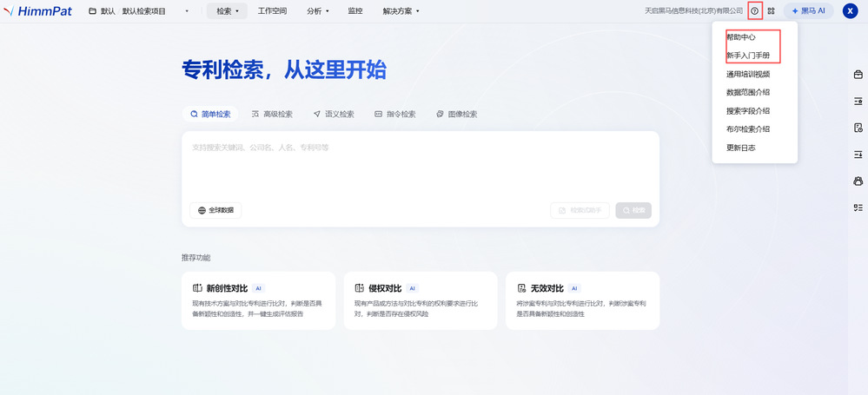Screen dimensions: 868x395
Task: Open user avatar X menu
Action: tap(850, 11)
